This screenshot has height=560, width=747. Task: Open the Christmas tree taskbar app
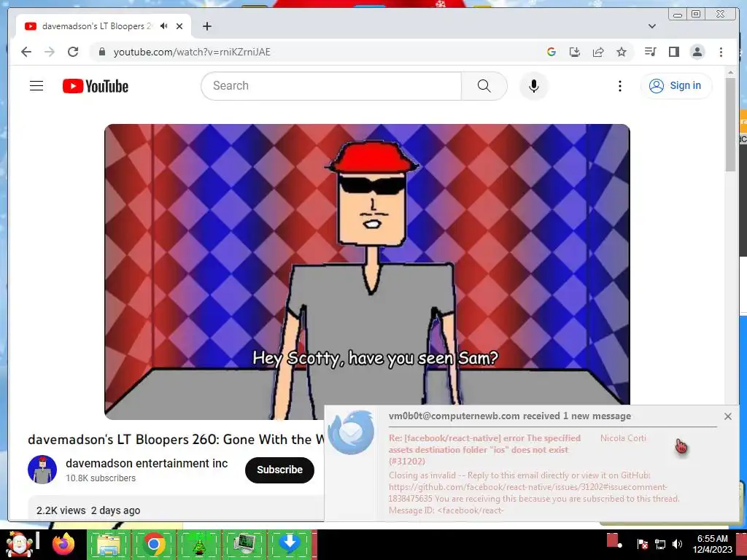199,544
